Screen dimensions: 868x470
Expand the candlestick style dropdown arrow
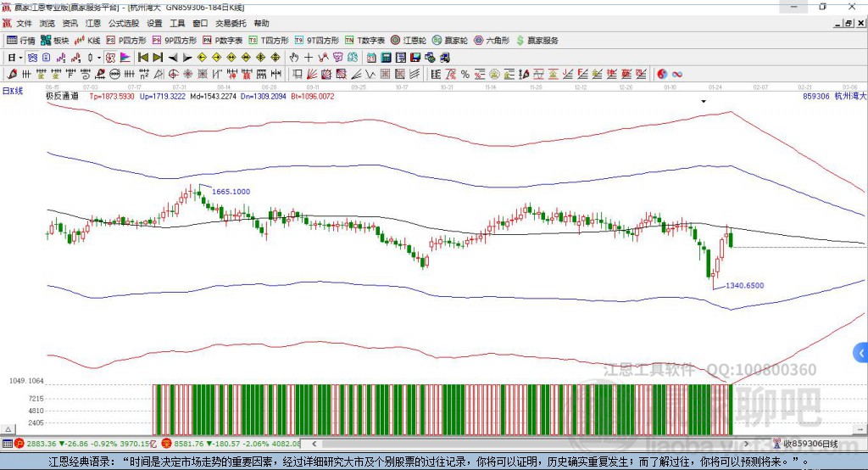pos(99,58)
